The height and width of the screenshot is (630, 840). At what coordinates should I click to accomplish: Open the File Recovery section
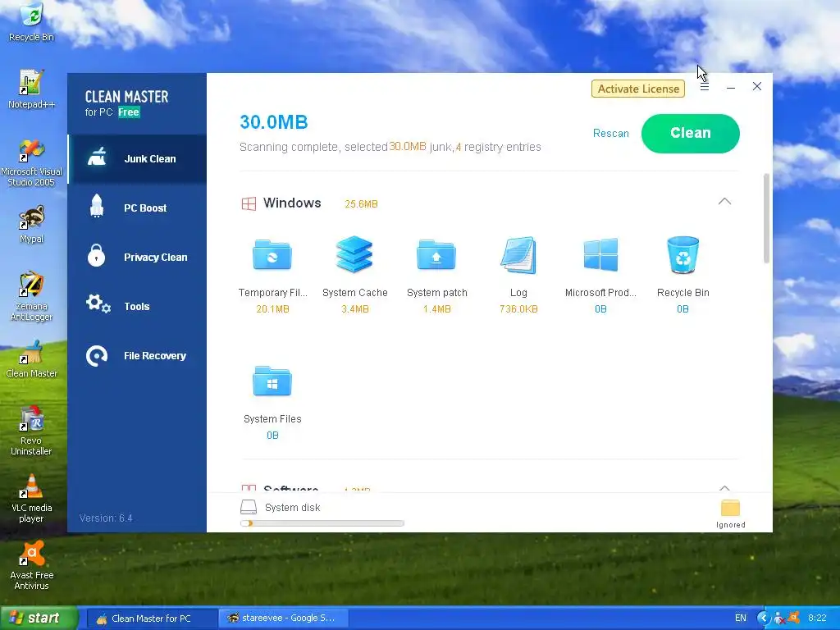137,356
